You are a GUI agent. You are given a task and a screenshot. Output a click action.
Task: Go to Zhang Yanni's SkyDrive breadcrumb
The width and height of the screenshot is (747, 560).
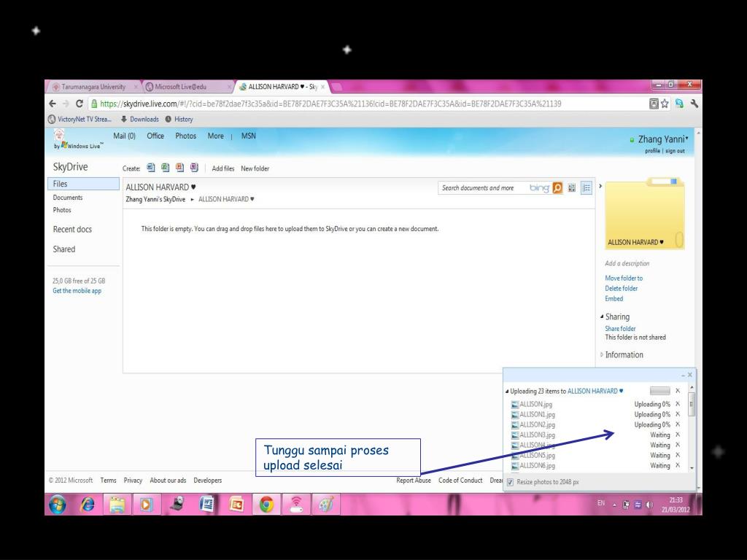155,199
